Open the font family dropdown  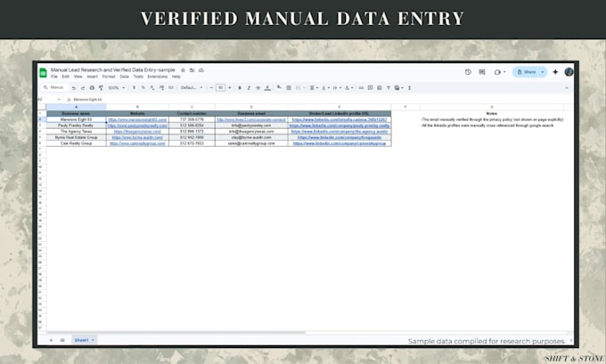pos(192,87)
